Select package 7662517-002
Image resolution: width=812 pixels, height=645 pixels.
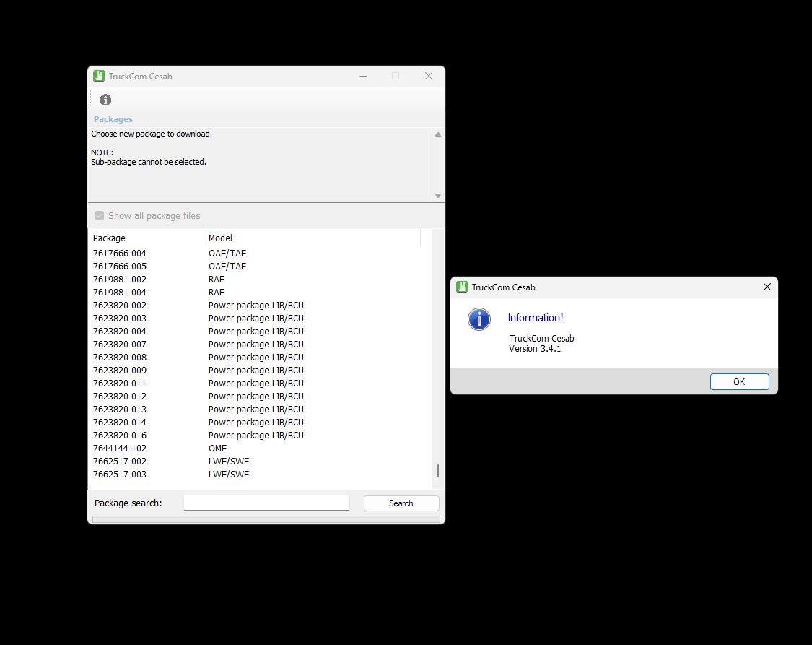tap(120, 461)
